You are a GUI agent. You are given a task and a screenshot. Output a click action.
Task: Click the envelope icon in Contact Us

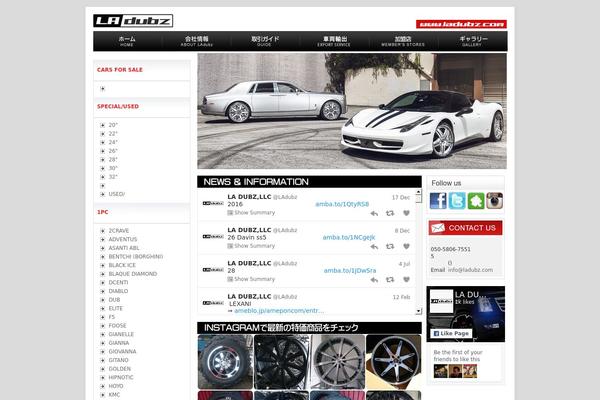point(437,228)
